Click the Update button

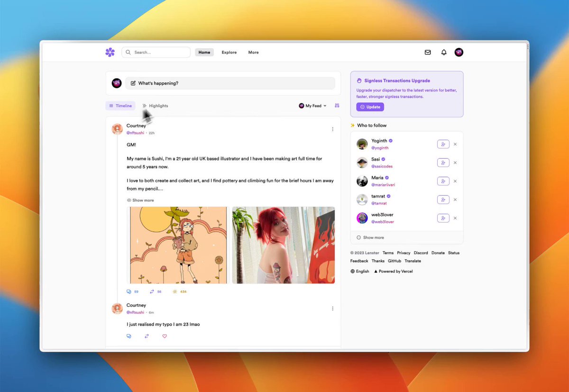coord(370,107)
